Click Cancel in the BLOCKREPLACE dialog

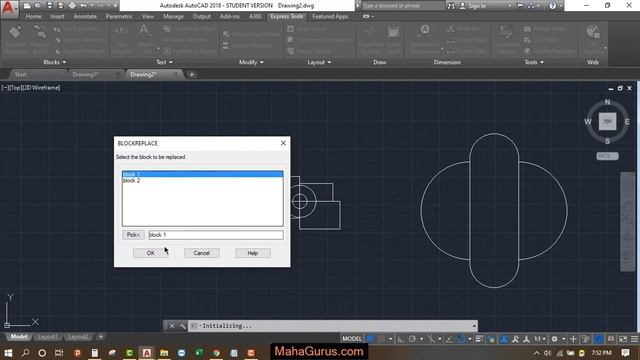pos(202,253)
